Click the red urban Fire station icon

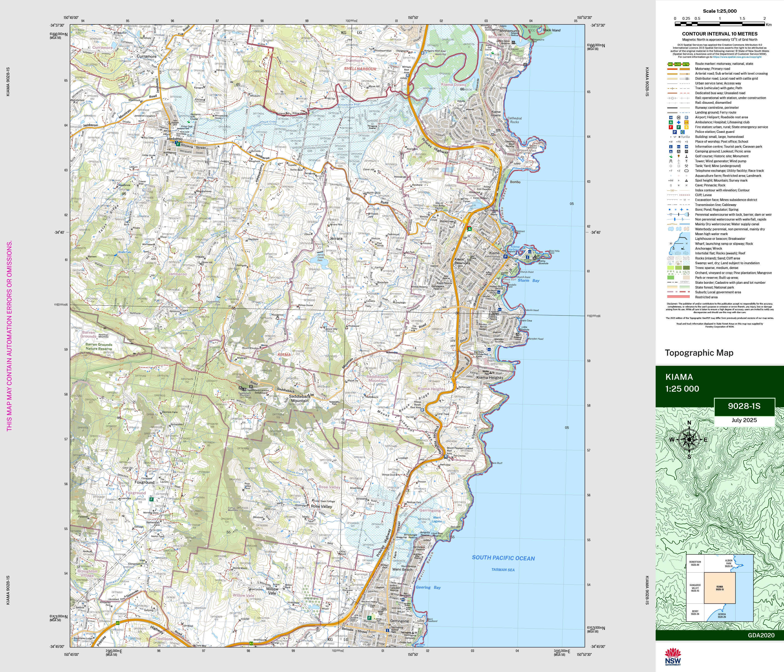671,127
